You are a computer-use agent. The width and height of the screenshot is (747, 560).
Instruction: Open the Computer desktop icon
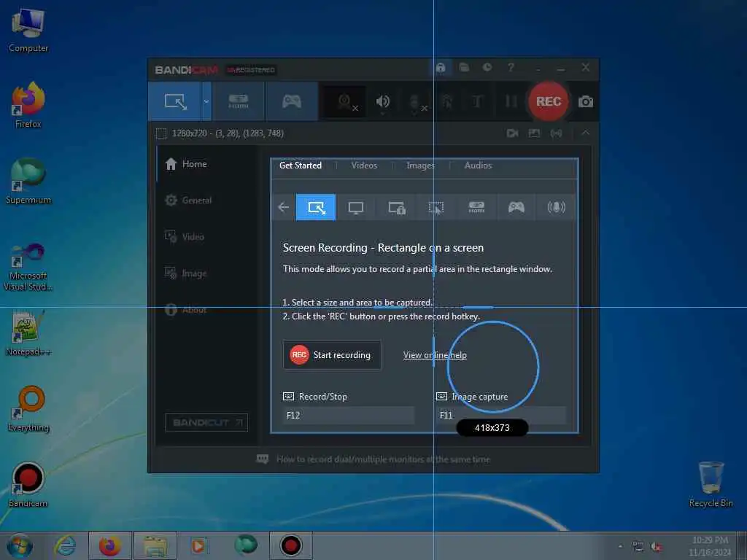coord(28,30)
